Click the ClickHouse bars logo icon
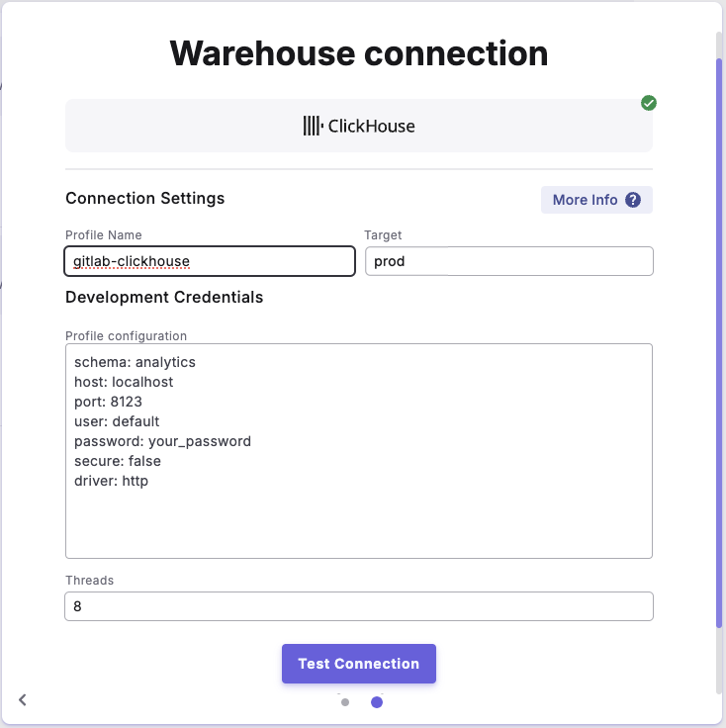This screenshot has height=728, width=726. pos(313,126)
